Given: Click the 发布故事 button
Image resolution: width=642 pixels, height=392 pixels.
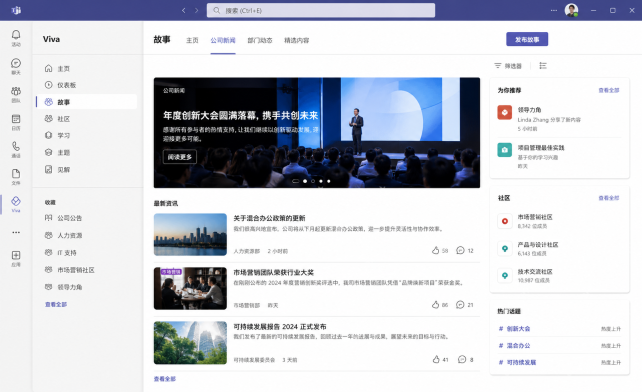Looking at the screenshot, I should (527, 39).
